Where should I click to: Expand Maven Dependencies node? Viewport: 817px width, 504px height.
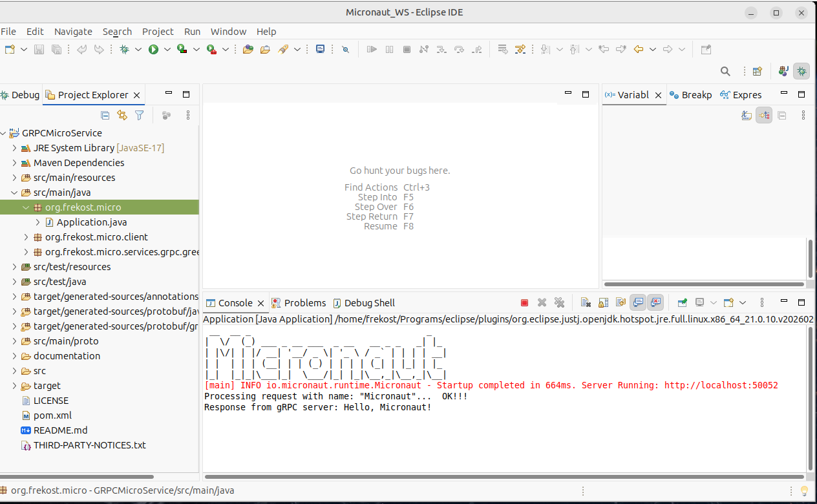pos(14,163)
